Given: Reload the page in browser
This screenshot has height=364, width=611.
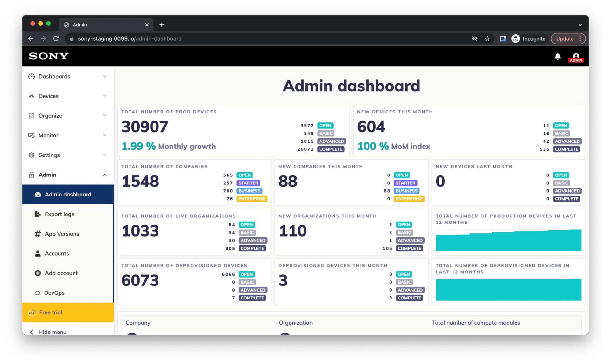Looking at the screenshot, I should pyautogui.click(x=56, y=39).
